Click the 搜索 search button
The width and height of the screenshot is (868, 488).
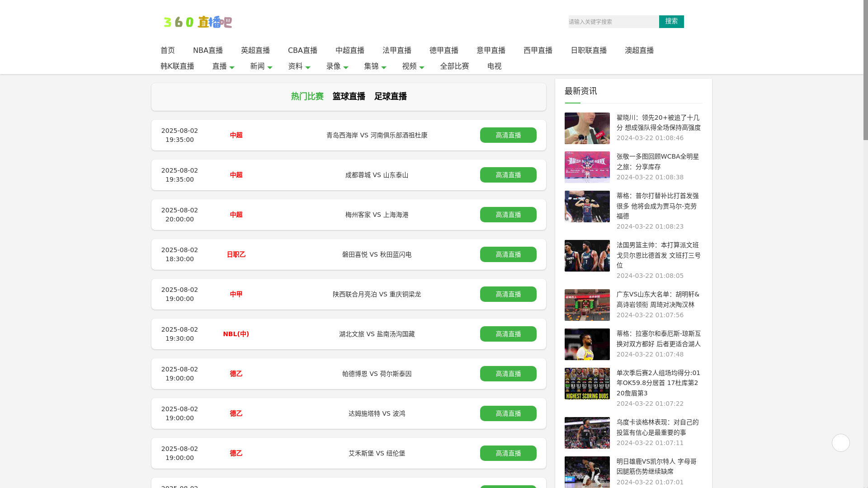tap(671, 22)
